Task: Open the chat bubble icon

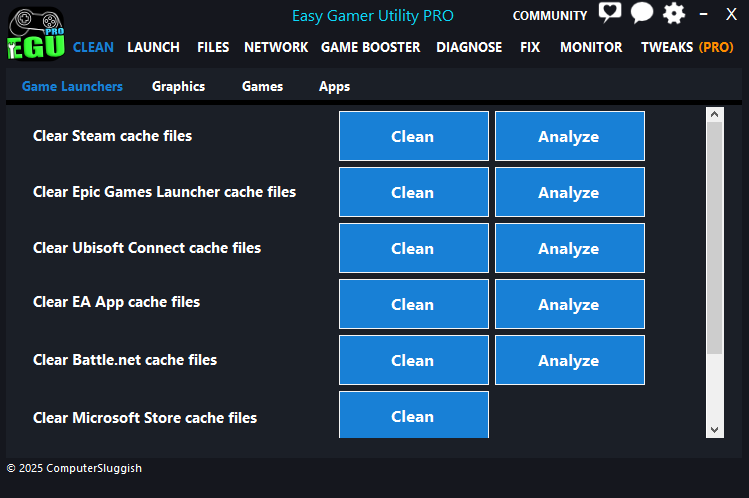Action: [x=641, y=14]
